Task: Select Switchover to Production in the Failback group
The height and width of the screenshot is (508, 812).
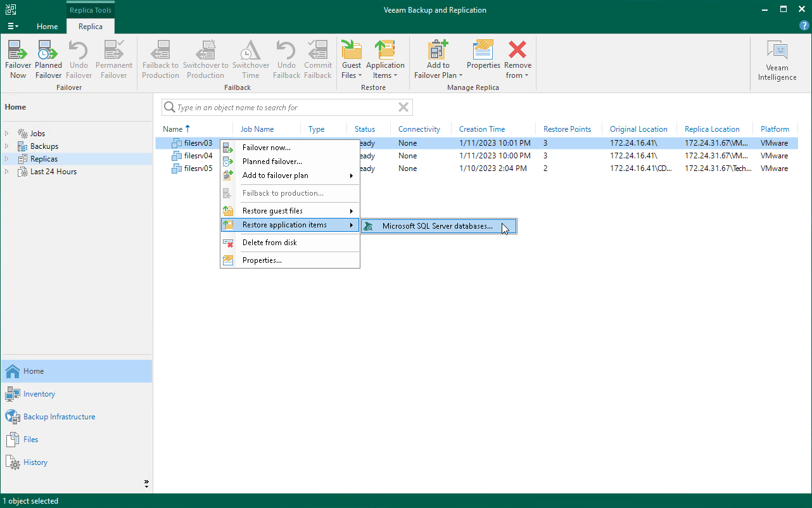Action: 206,57
